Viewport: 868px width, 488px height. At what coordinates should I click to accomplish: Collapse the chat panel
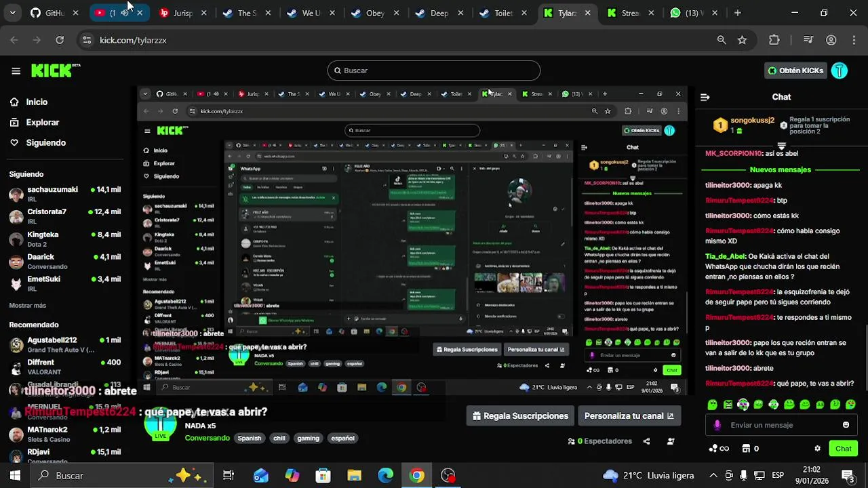(x=705, y=97)
